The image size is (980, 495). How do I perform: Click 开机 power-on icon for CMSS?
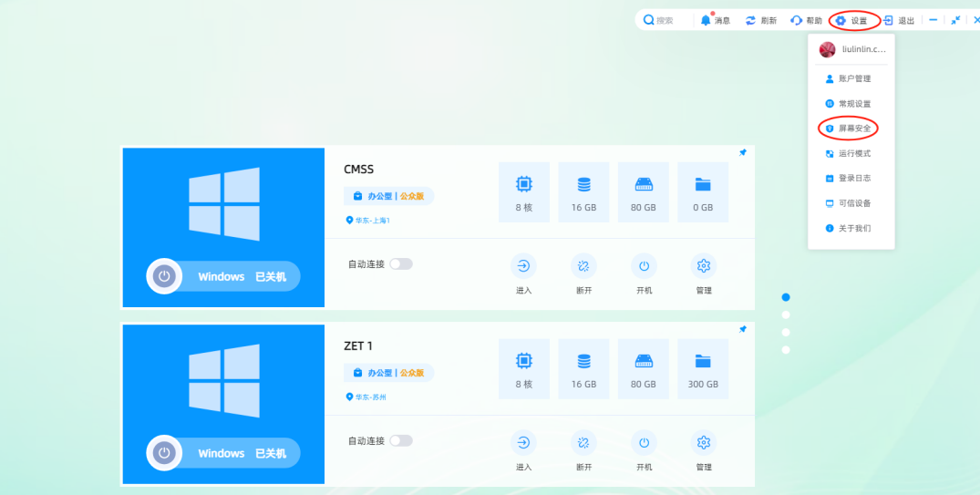(x=644, y=266)
